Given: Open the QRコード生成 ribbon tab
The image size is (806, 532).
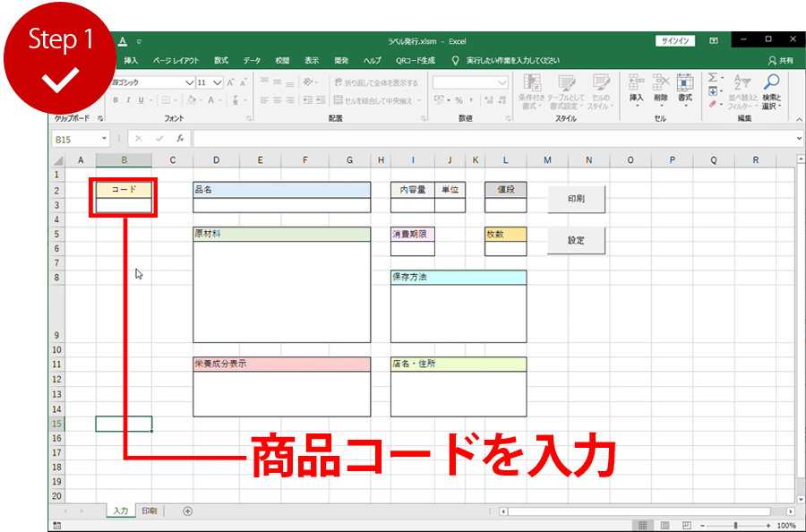Looking at the screenshot, I should tap(416, 60).
